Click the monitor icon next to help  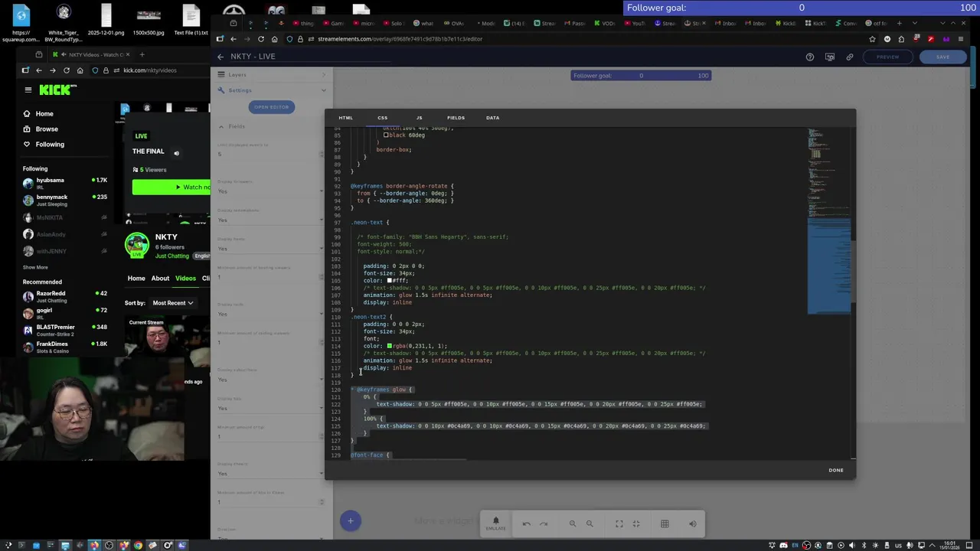tap(829, 57)
